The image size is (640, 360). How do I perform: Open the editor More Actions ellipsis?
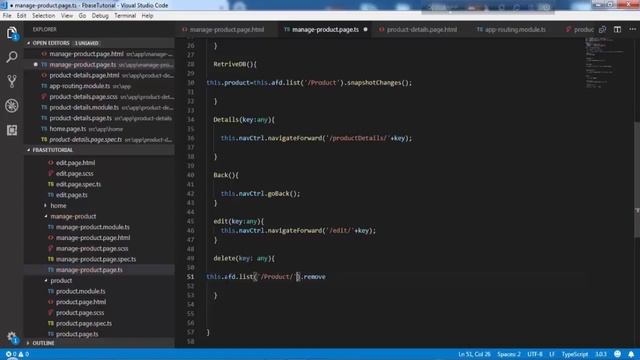(632, 29)
